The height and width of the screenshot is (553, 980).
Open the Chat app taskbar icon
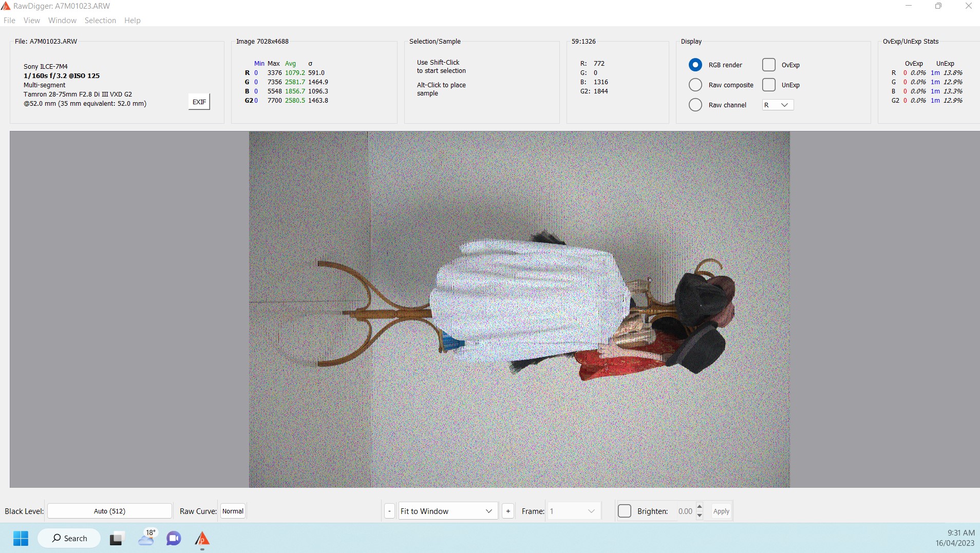point(174,538)
